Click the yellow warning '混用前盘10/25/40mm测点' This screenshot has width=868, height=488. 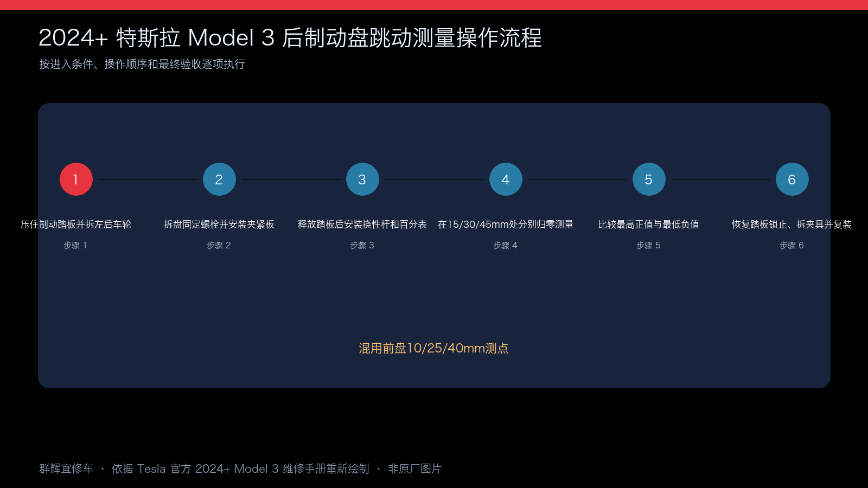click(x=433, y=348)
